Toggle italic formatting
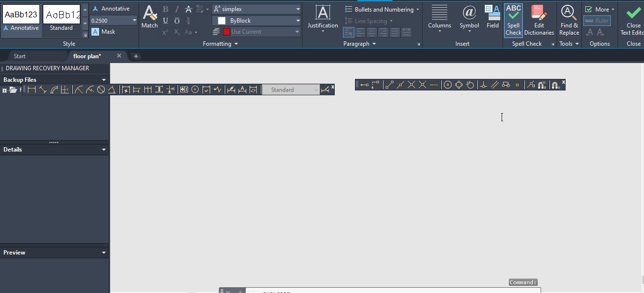The width and height of the screenshot is (644, 293). [x=177, y=9]
